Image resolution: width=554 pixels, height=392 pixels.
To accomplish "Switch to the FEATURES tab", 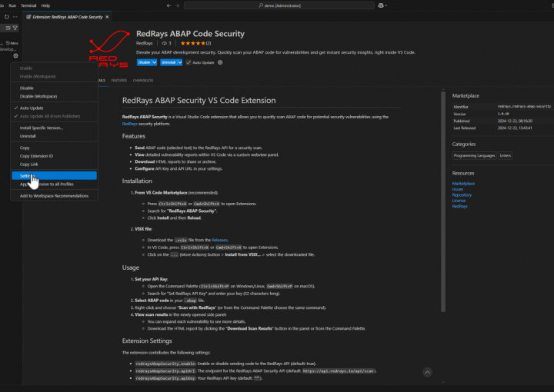I will [119, 81].
